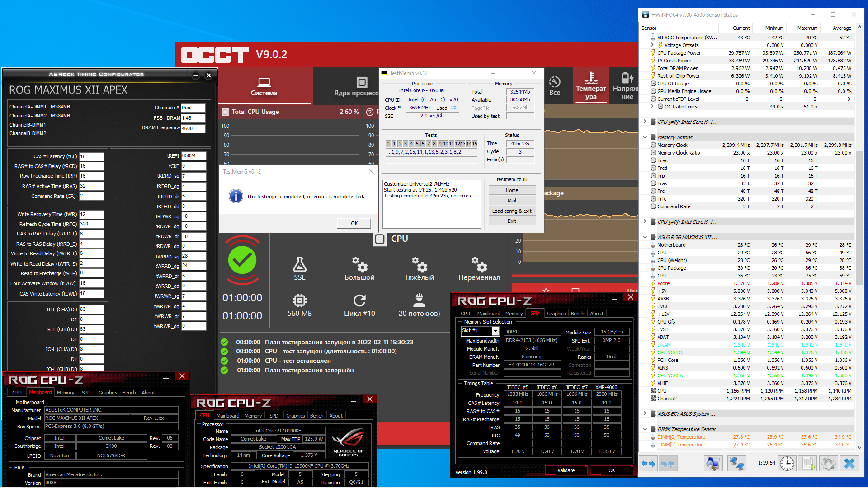Image resolution: width=868 pixels, height=488 pixels.
Task: Click HWiNFO network computers icon
Action: (x=736, y=464)
